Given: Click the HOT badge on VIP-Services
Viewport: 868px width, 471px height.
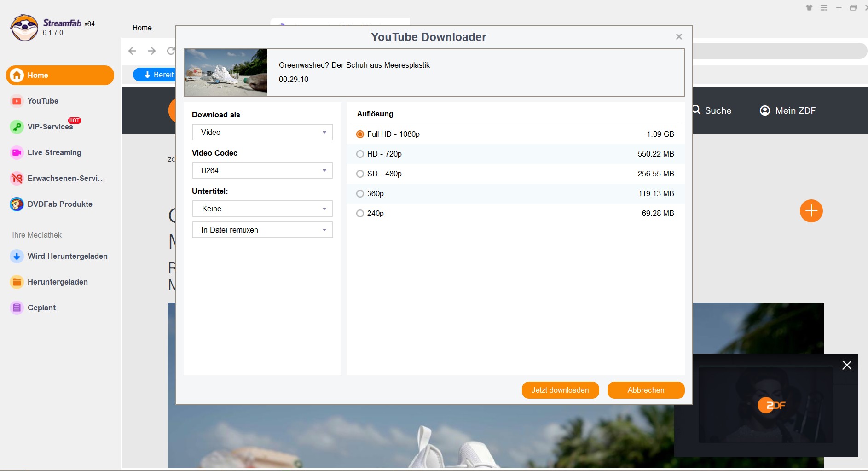Looking at the screenshot, I should tap(75, 121).
